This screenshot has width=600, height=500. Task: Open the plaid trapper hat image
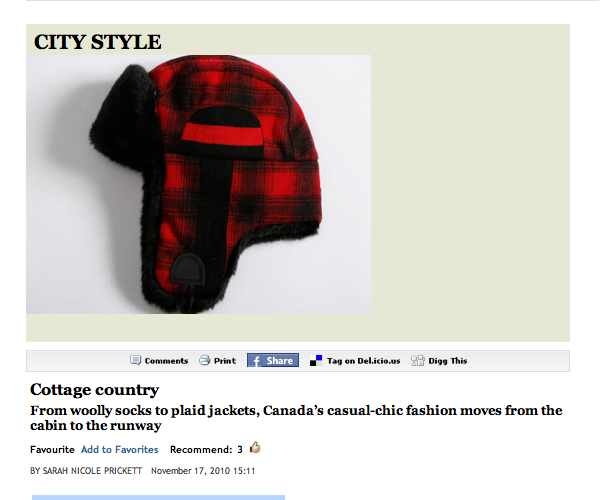[x=199, y=184]
